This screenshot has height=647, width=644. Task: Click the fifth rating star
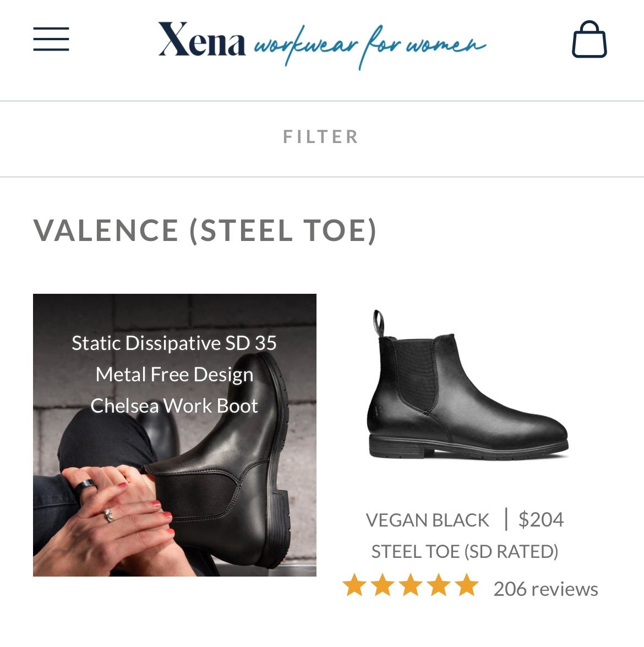(467, 585)
